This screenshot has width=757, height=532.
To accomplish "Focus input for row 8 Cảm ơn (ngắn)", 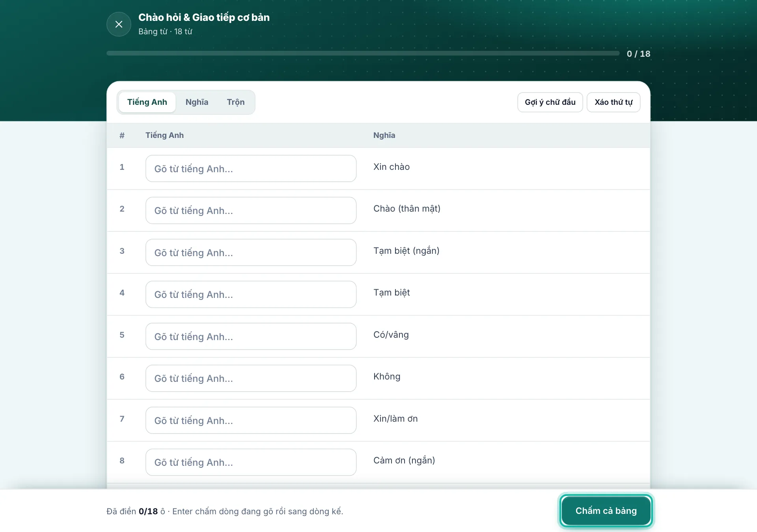I will click(251, 462).
